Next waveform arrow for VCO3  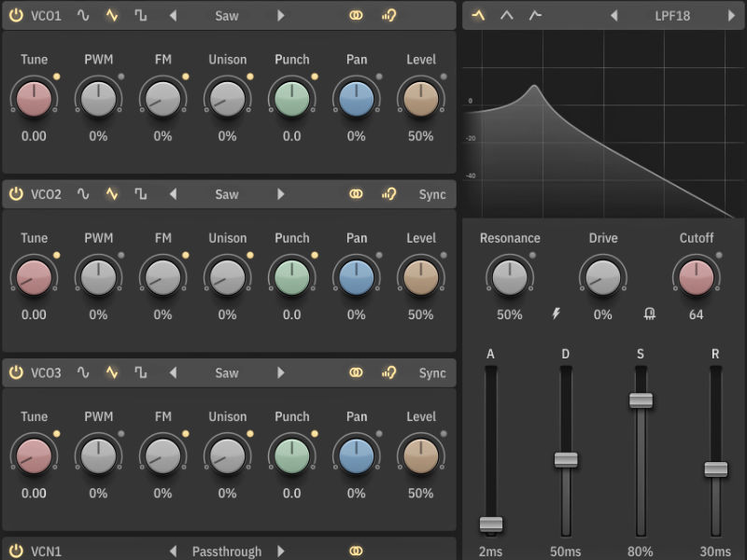click(281, 372)
